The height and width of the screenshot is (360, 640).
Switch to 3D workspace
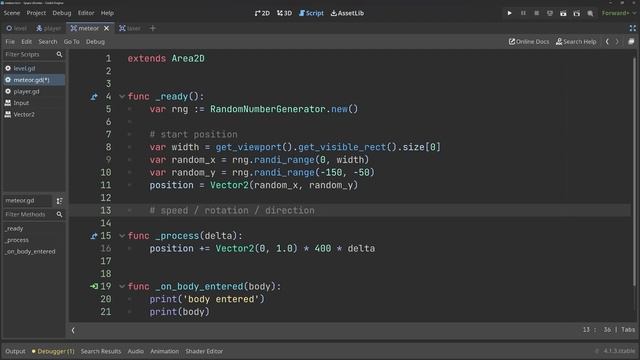coord(284,13)
